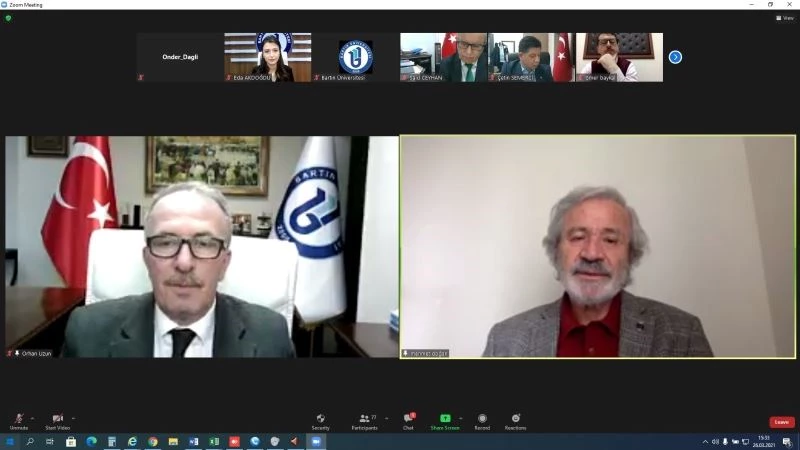The height and width of the screenshot is (450, 800).
Task: Open the Reactions menu
Action: [x=515, y=420]
